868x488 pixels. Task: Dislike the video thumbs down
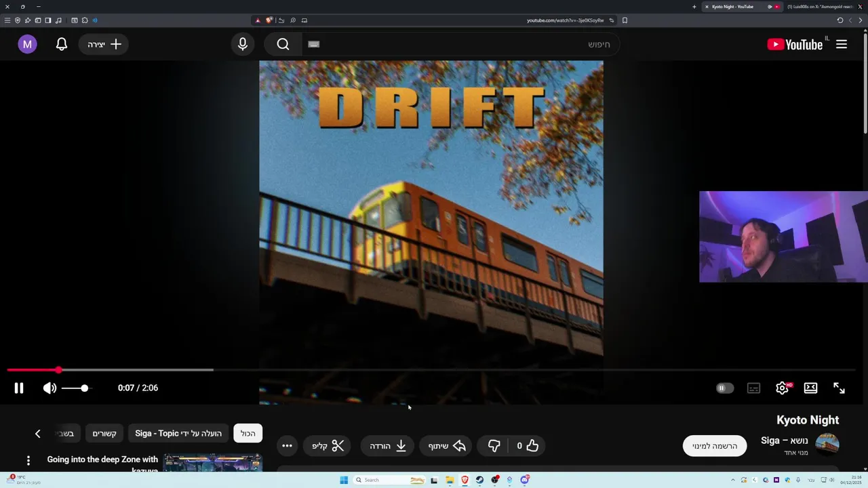pyautogui.click(x=494, y=445)
